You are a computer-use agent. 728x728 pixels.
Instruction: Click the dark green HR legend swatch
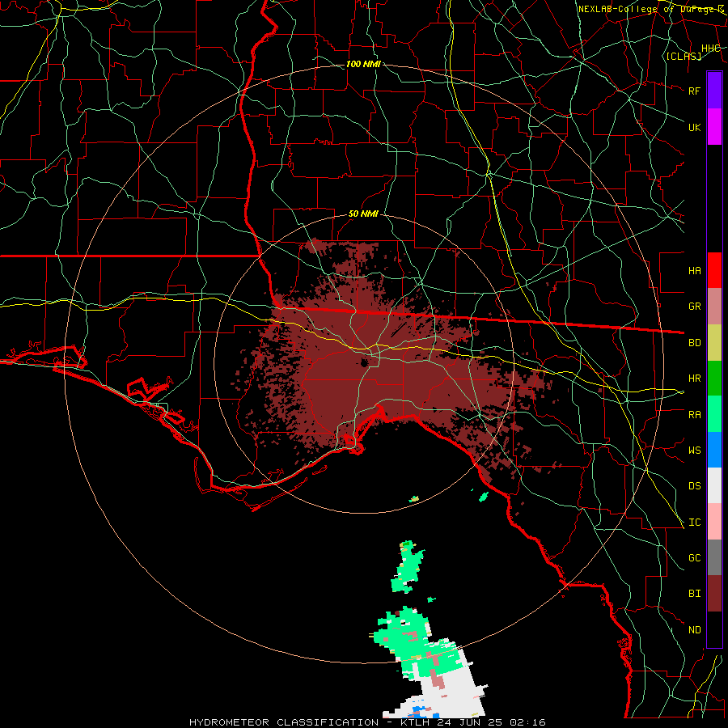click(714, 378)
